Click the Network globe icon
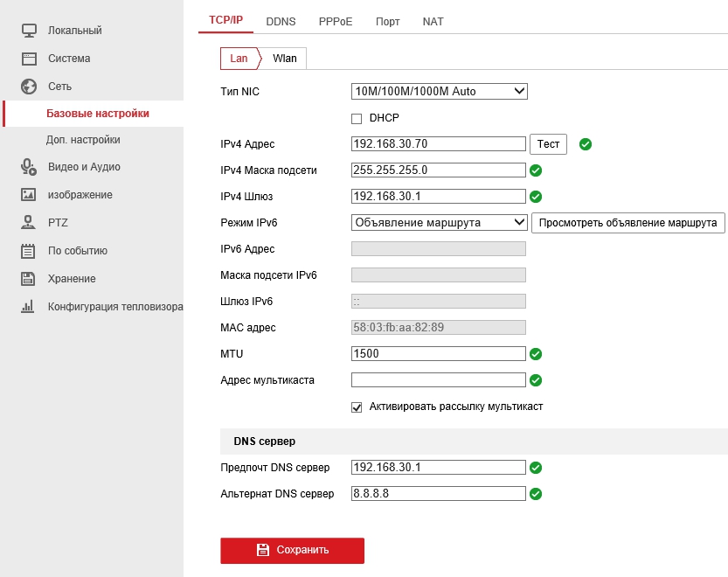This screenshot has width=728, height=577. tap(29, 87)
